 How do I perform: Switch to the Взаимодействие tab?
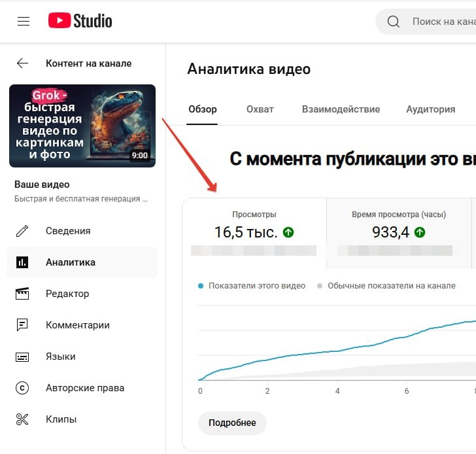341,109
